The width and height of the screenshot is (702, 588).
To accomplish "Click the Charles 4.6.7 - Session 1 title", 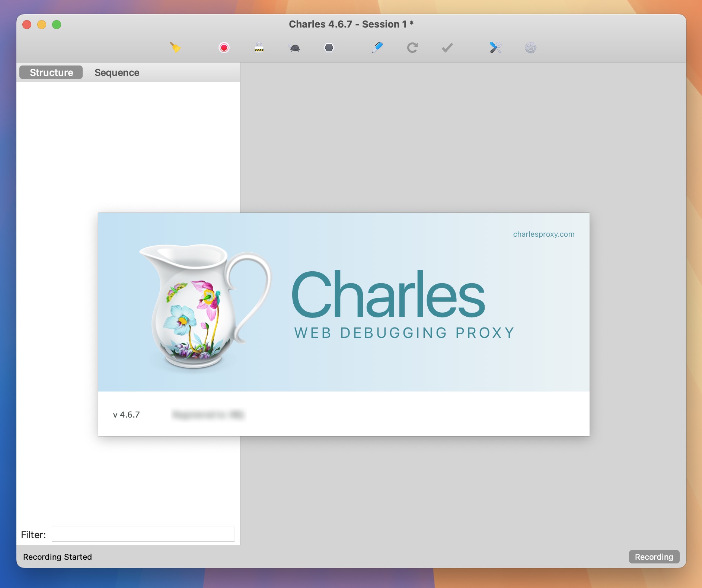I will tap(351, 24).
